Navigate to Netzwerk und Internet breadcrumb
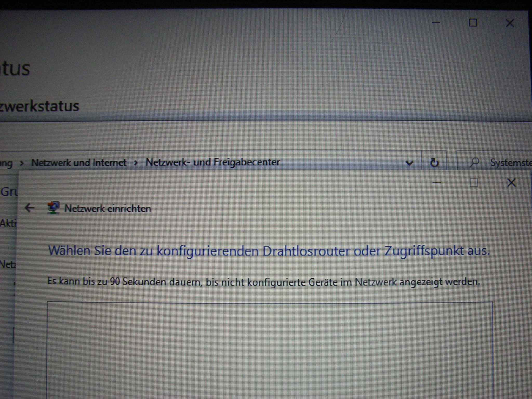532x399 pixels. coord(79,163)
